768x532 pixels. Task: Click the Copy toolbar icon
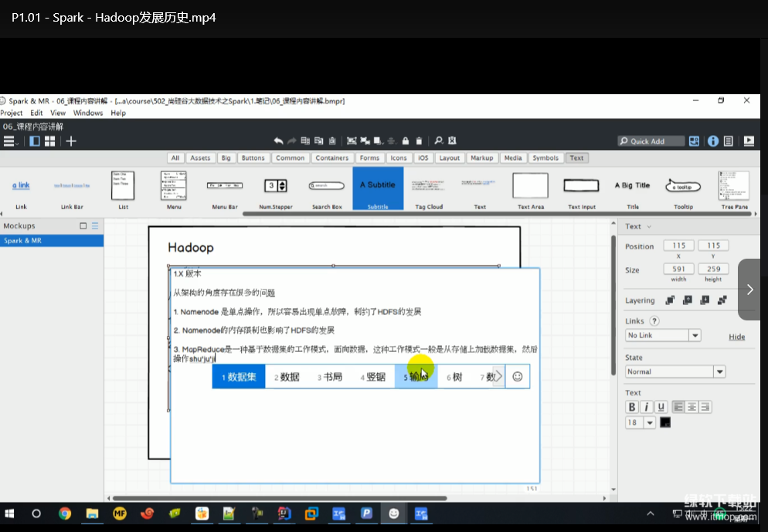[x=319, y=141]
